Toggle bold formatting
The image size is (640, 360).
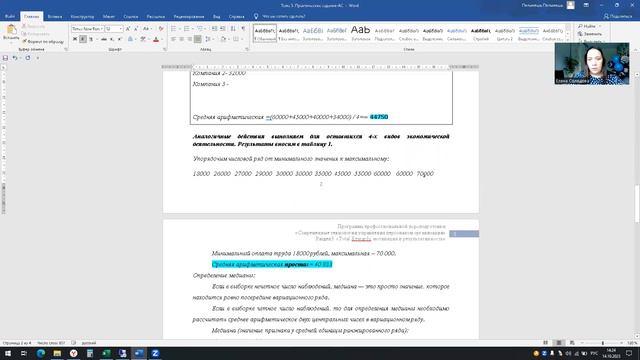click(75, 39)
